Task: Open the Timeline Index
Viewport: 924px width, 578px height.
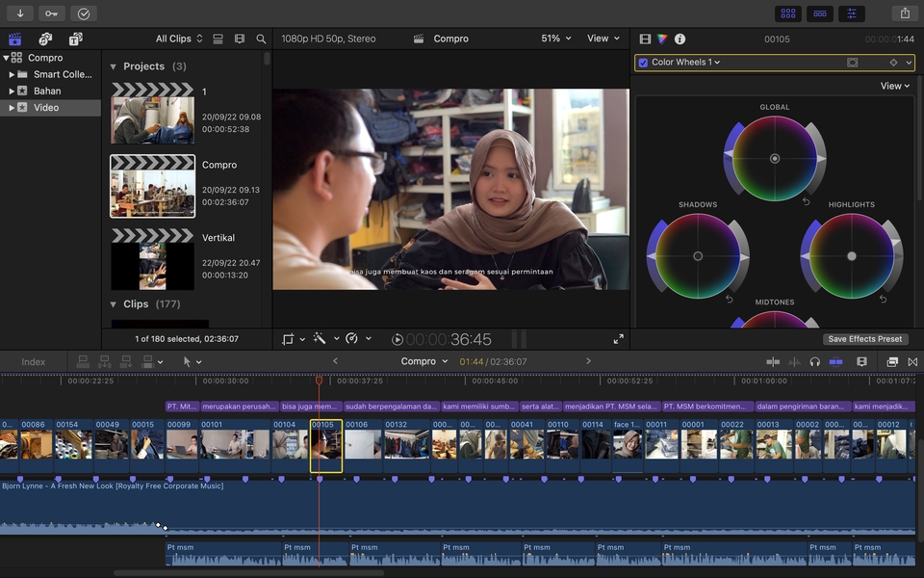Action: click(x=35, y=360)
